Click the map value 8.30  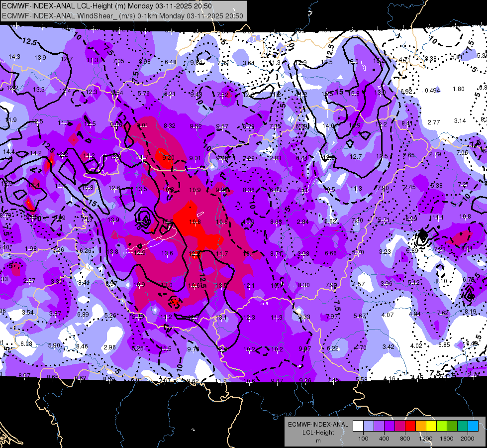tap(304, 285)
